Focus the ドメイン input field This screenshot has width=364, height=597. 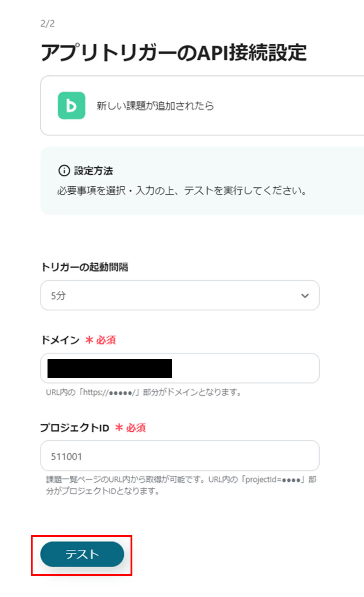click(180, 368)
